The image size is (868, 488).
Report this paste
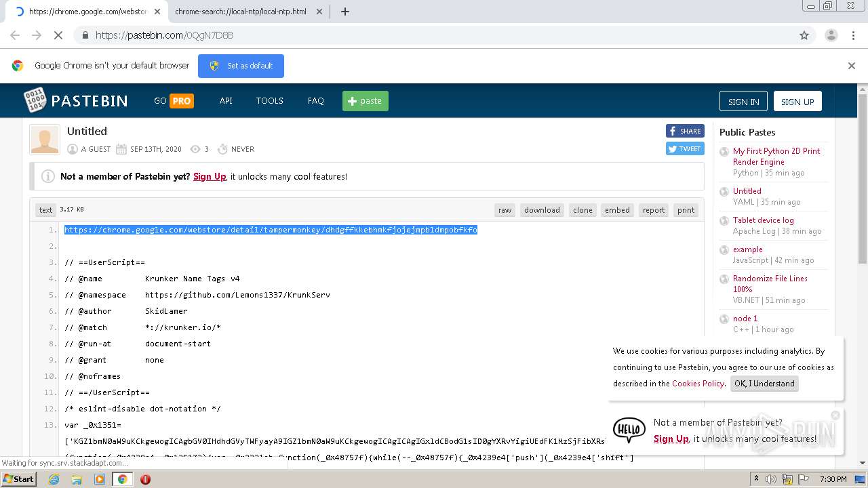click(654, 210)
